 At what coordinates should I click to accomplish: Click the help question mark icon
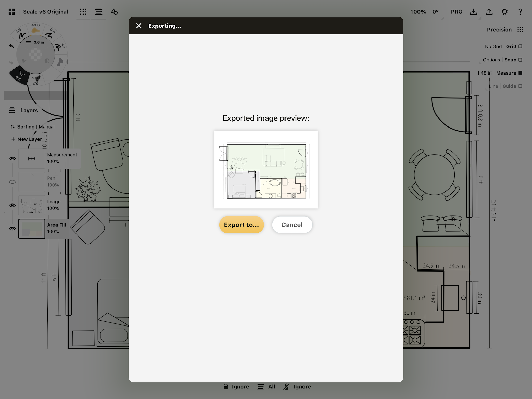520,11
